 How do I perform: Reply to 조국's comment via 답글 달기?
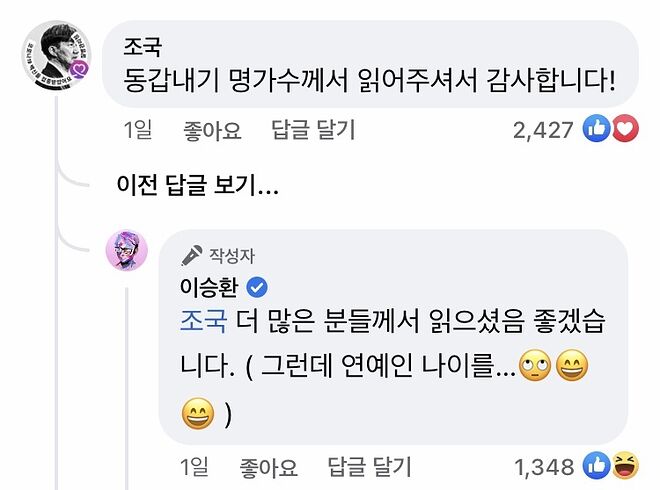[313, 130]
